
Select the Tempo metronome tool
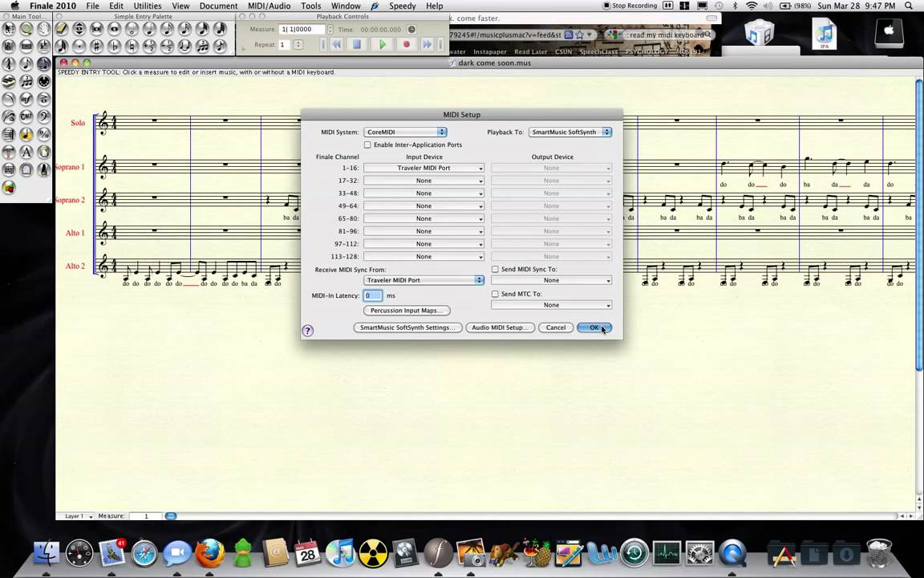[x=43, y=170]
